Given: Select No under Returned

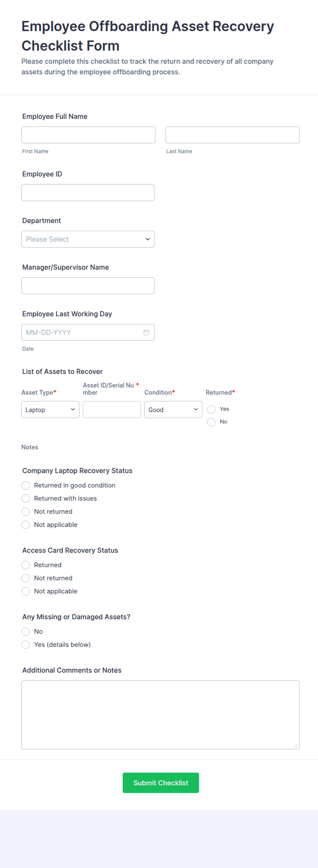Looking at the screenshot, I should (211, 422).
